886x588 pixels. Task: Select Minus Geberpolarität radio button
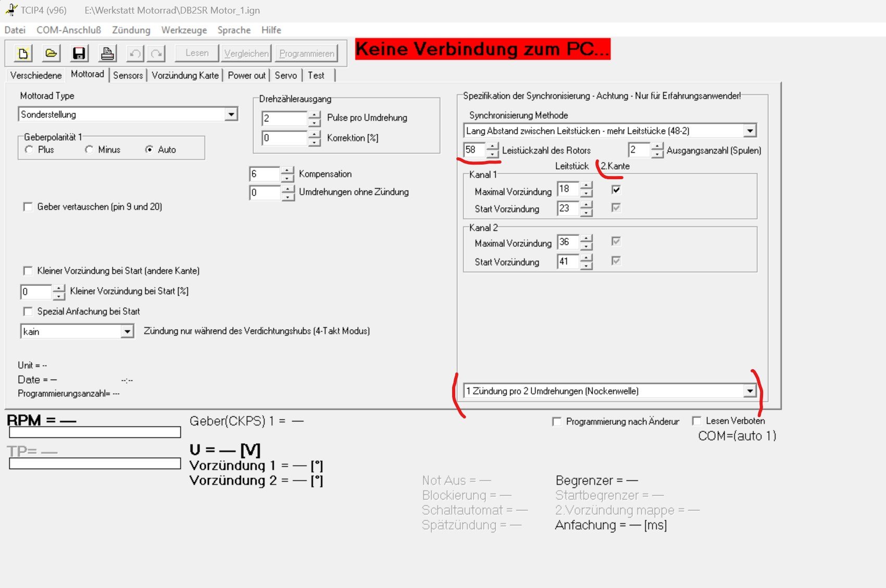[x=89, y=149]
